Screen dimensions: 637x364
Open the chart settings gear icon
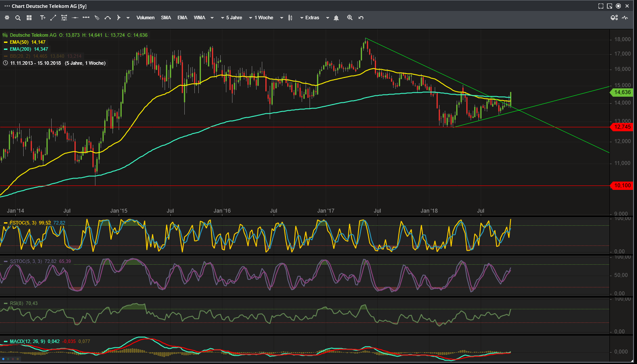7,17
